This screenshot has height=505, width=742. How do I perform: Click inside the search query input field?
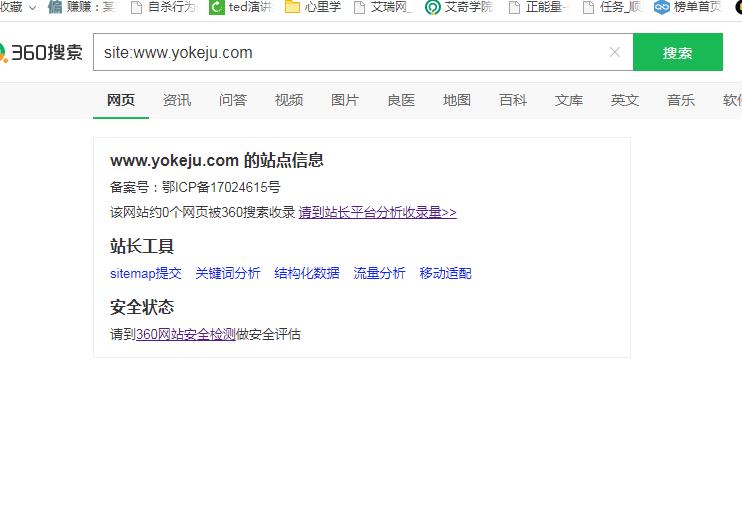pos(350,52)
